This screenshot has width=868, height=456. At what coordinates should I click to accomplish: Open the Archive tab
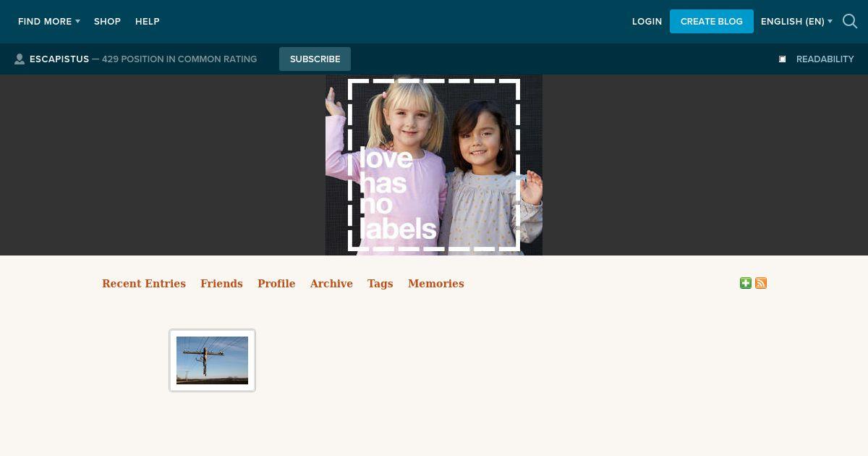point(331,284)
